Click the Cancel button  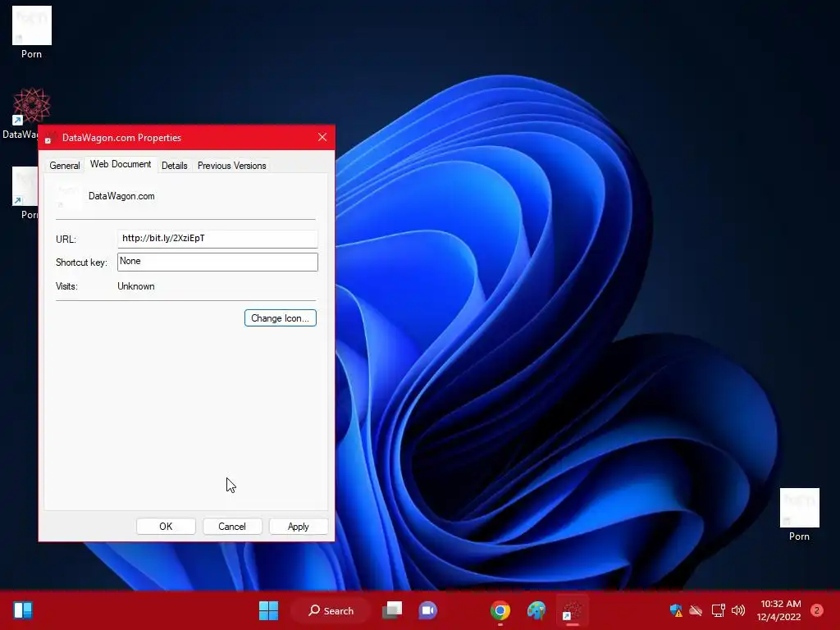pyautogui.click(x=232, y=526)
